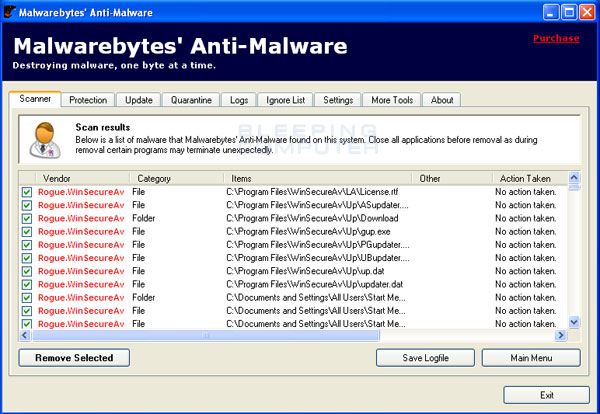
Task: Uncheck the ASupdater file row checkbox
Action: [x=27, y=205]
